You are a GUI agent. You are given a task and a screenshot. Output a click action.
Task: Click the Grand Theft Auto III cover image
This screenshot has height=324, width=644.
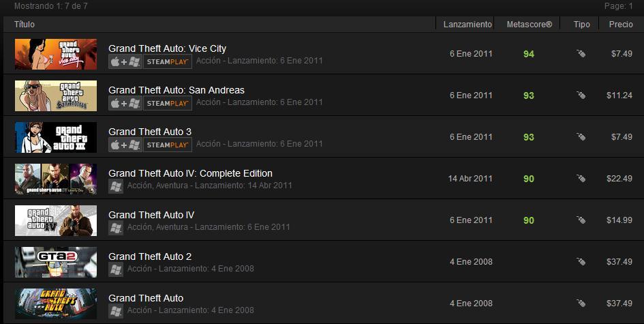tap(56, 137)
